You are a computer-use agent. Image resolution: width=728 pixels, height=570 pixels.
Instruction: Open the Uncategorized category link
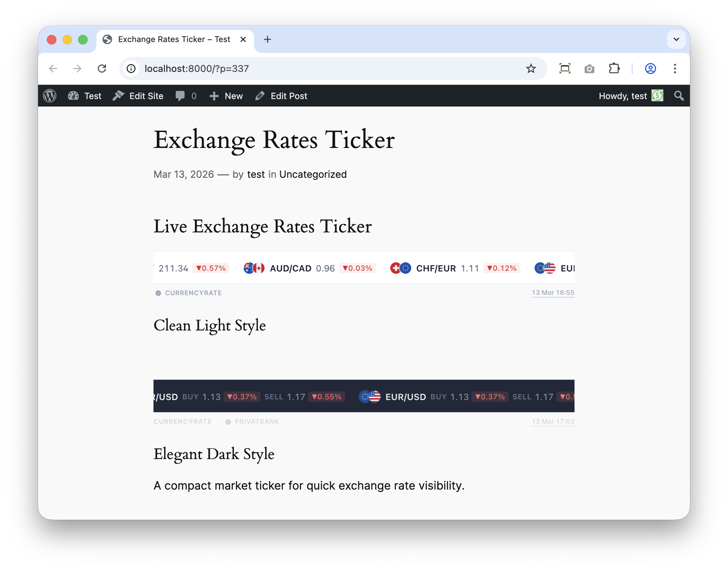[313, 174]
